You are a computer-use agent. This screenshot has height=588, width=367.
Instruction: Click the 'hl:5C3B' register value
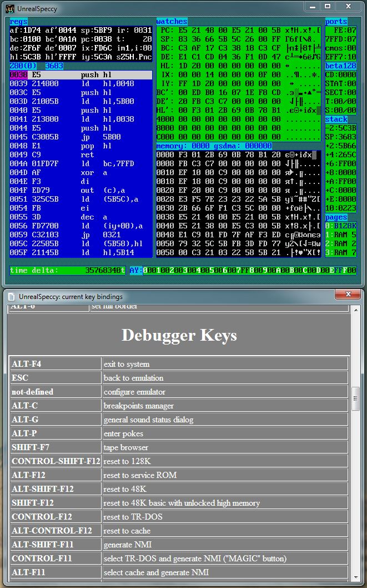click(26, 57)
